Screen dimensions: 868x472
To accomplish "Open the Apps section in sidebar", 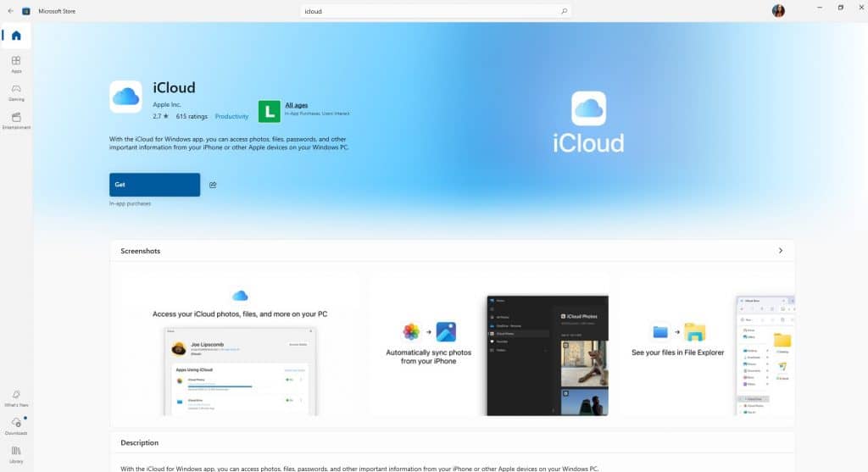I will point(16,64).
